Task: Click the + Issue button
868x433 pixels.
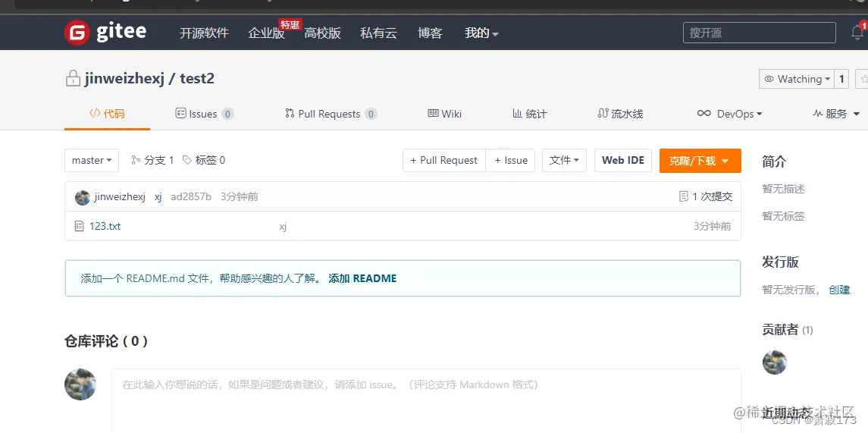Action: pyautogui.click(x=510, y=160)
